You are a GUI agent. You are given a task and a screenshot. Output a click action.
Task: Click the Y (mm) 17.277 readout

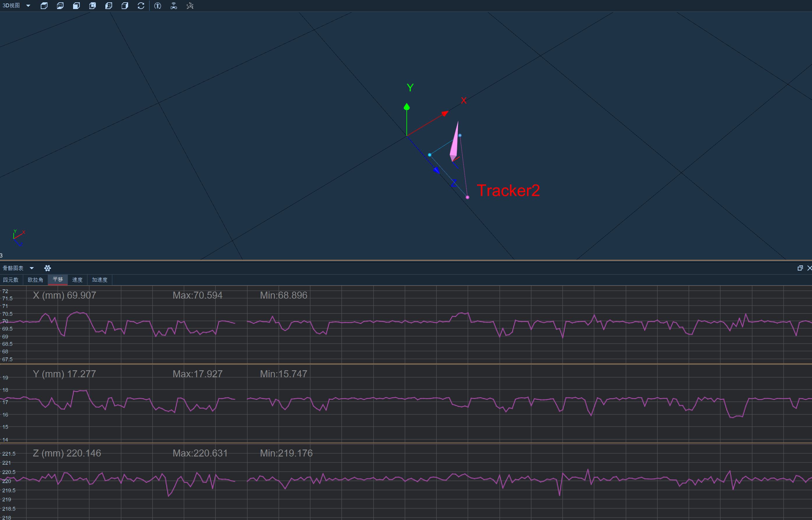click(64, 374)
